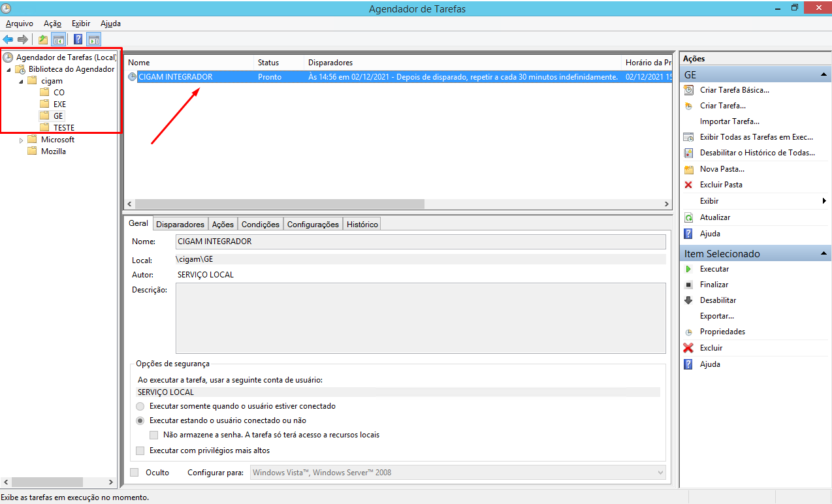This screenshot has height=504, width=832.
Task: Toggle the console tree pane toolbar icon
Action: click(58, 40)
